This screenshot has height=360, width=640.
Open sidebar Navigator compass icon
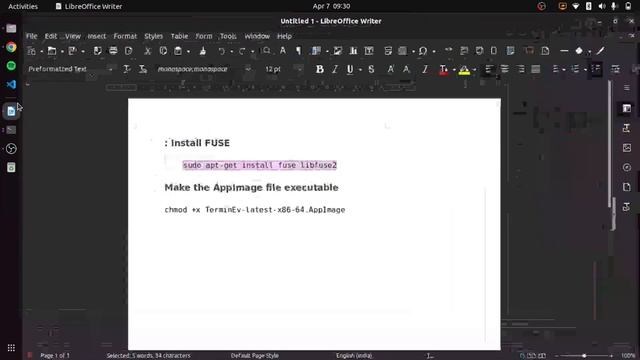tap(627, 167)
